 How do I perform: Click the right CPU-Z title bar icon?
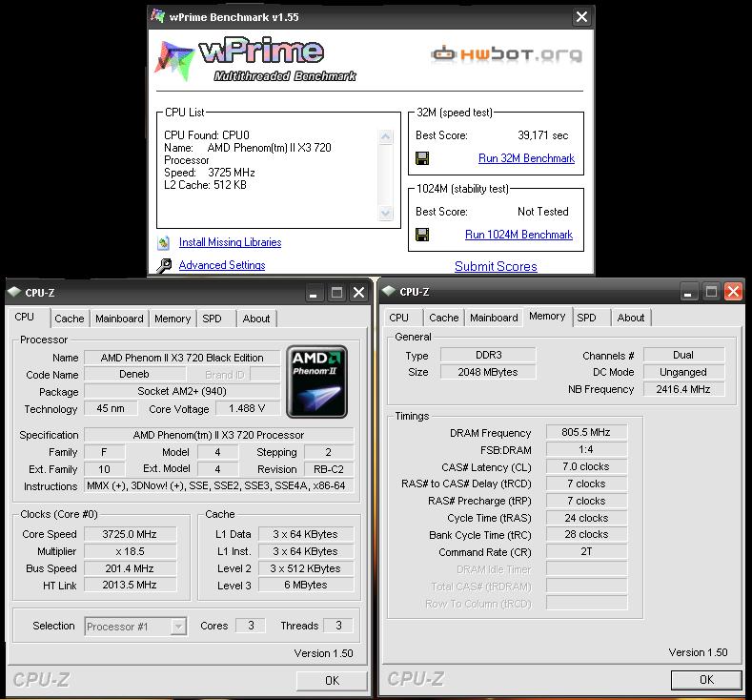(389, 291)
